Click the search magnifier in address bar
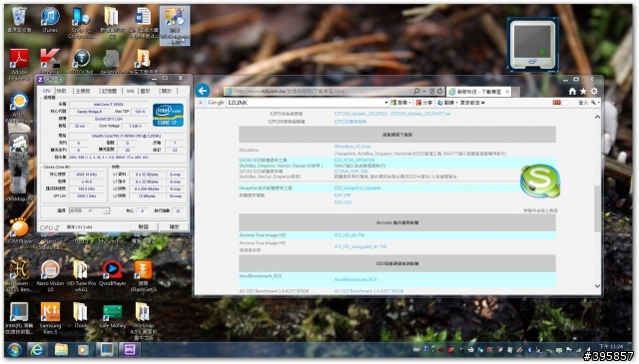The width and height of the screenshot is (639, 364). (416, 91)
